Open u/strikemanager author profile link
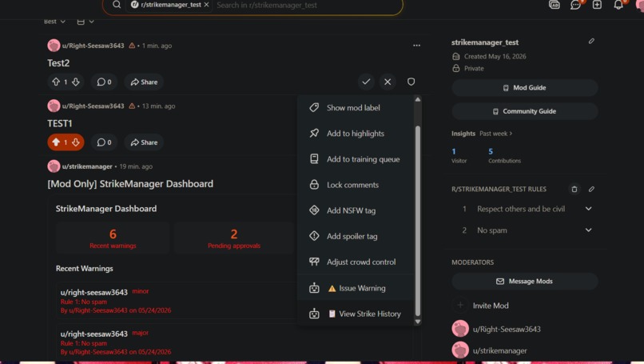The height and width of the screenshot is (364, 644). (x=87, y=166)
